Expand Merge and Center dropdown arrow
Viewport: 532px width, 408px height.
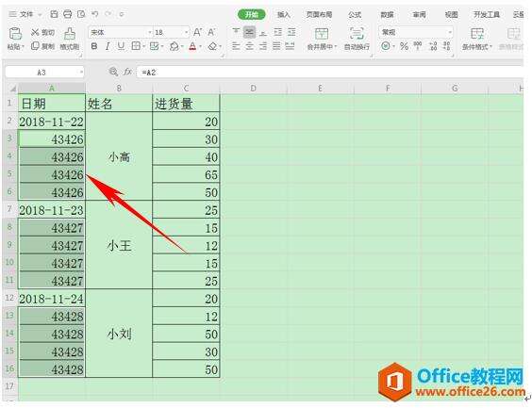(336, 46)
